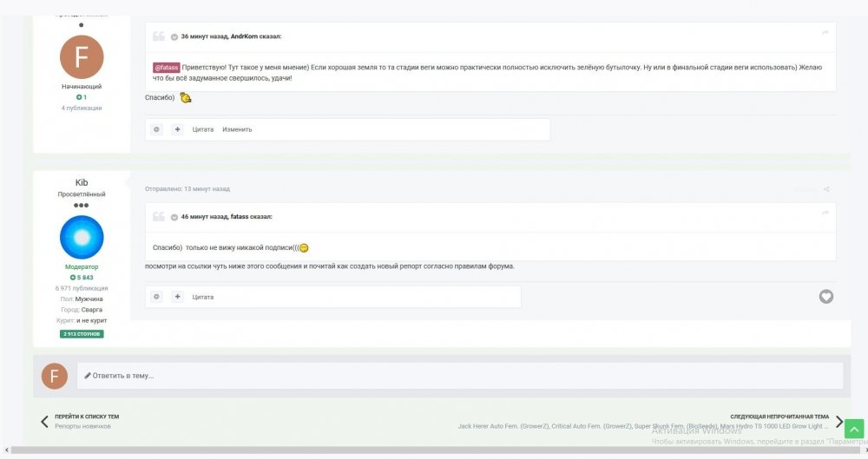The image size is (868, 459).
Task: Open Kib's profile name link
Action: (x=82, y=183)
